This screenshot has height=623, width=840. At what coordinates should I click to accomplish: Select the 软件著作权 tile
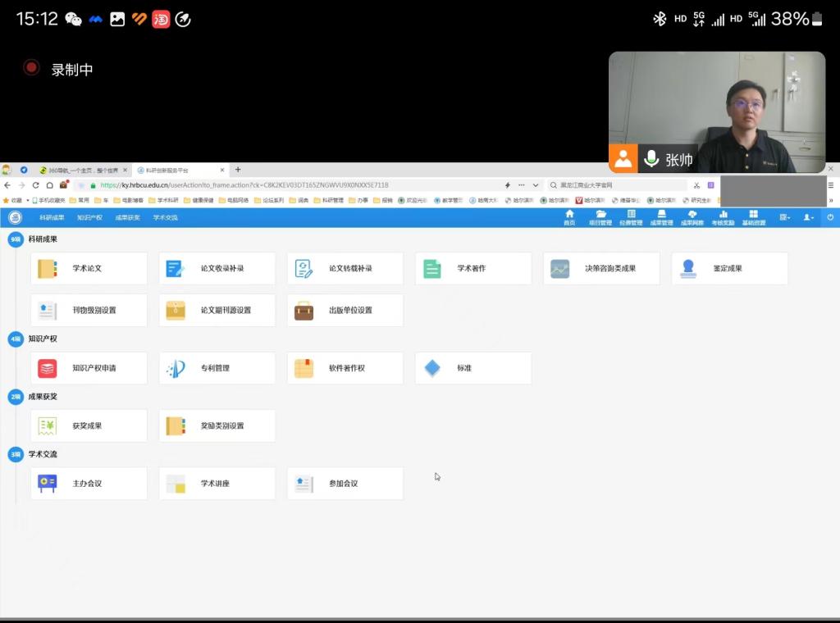pyautogui.click(x=345, y=368)
